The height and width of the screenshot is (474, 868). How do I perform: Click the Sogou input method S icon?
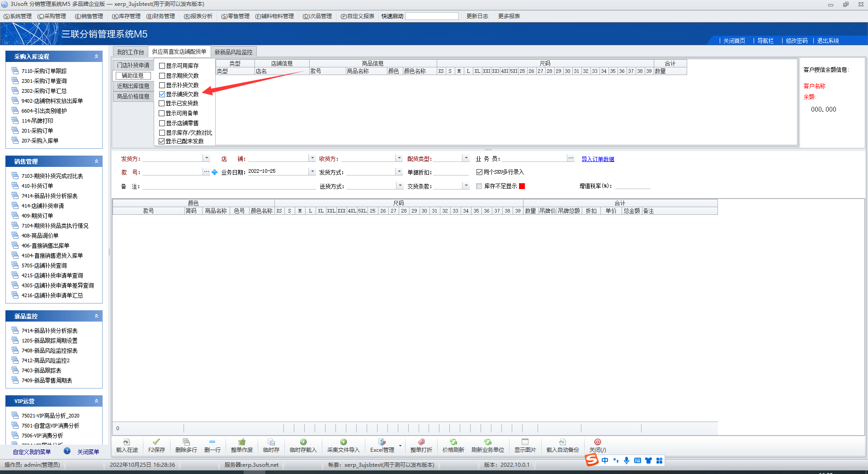592,460
